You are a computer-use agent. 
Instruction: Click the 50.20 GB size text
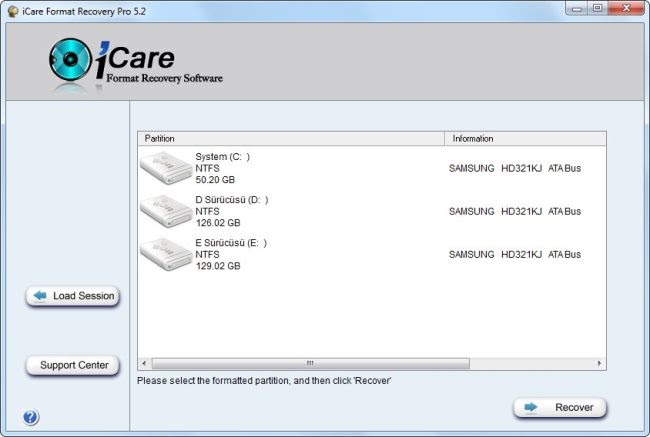coord(215,180)
